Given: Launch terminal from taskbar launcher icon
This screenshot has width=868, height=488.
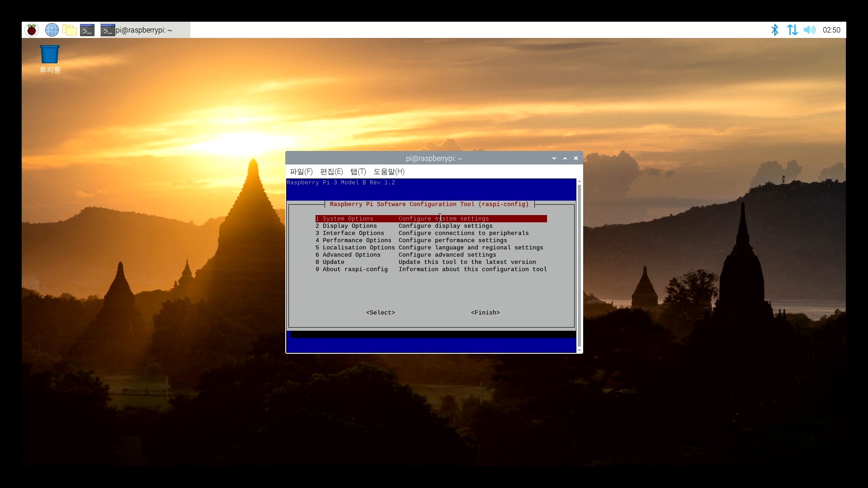Looking at the screenshot, I should (x=87, y=30).
